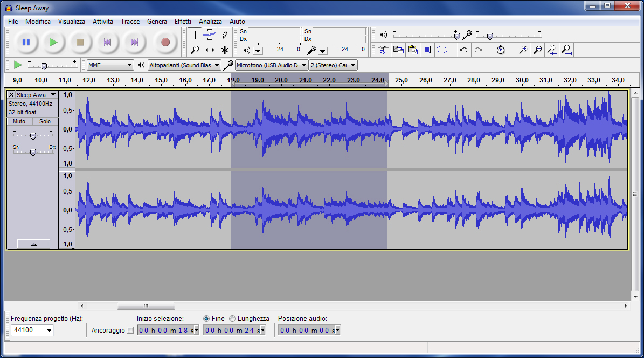Screen dimensions: 644x358
Task: Choose the Time Shift tool
Action: 210,50
